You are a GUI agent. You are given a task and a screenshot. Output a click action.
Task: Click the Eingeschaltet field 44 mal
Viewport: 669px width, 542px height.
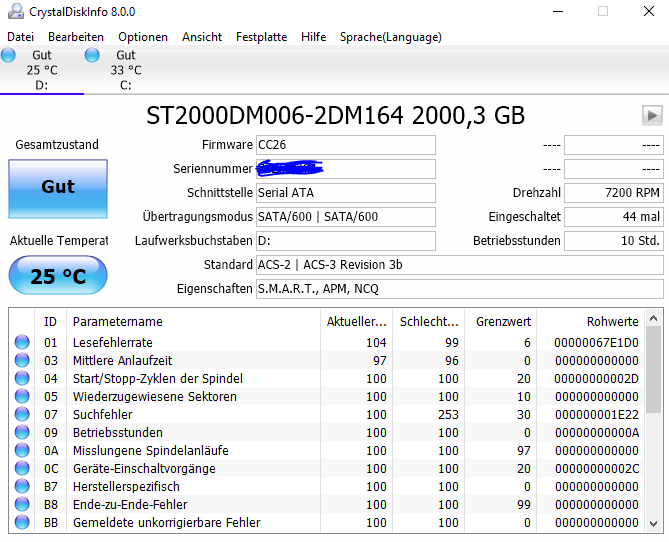pos(614,217)
